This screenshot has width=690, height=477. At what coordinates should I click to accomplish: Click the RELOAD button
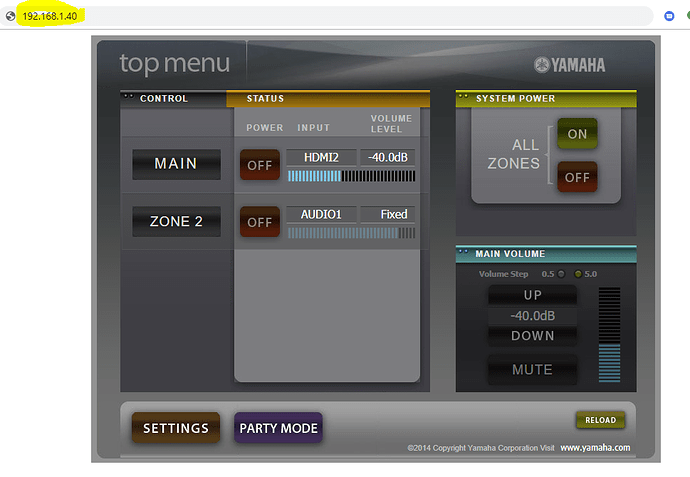[600, 420]
